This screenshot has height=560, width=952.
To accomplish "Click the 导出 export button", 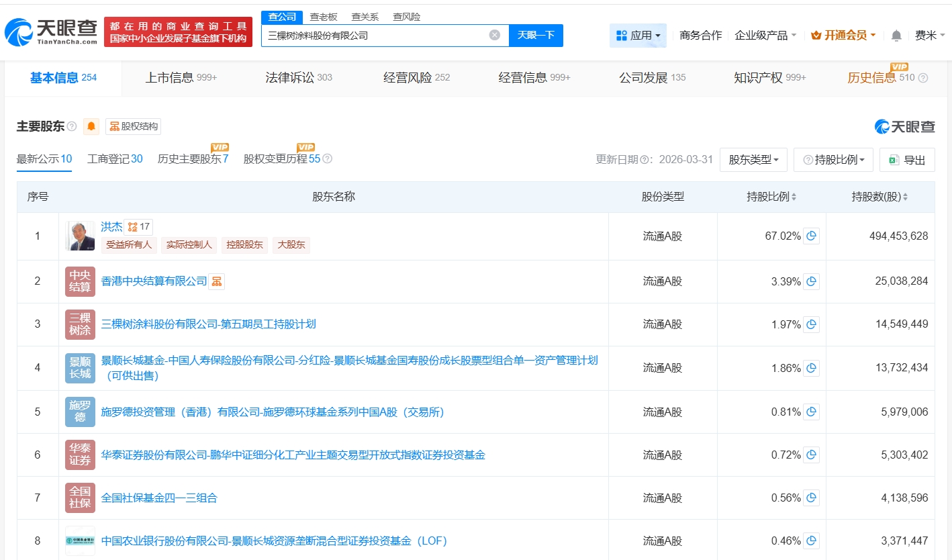I will click(x=907, y=160).
